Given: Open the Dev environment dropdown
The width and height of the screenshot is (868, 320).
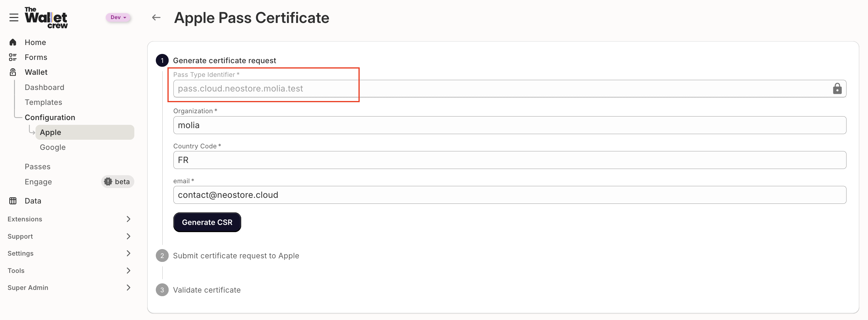Looking at the screenshot, I should pyautogui.click(x=118, y=18).
